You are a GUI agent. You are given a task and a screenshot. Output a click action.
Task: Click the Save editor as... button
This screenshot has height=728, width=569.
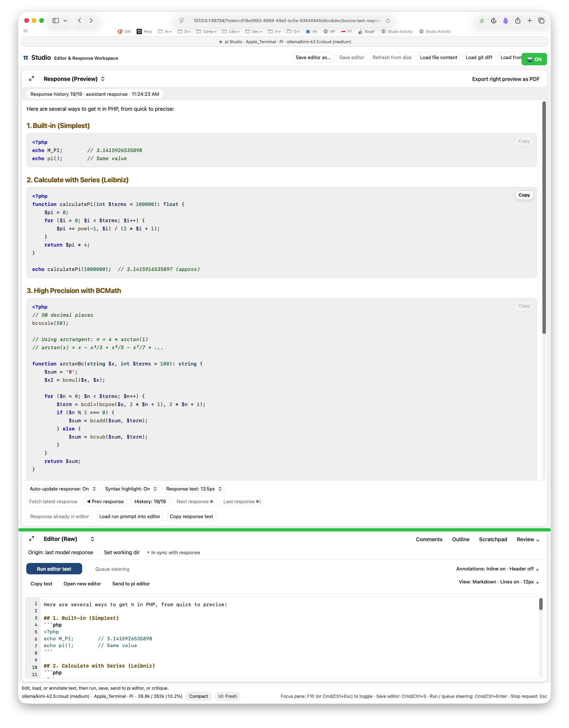click(x=313, y=58)
